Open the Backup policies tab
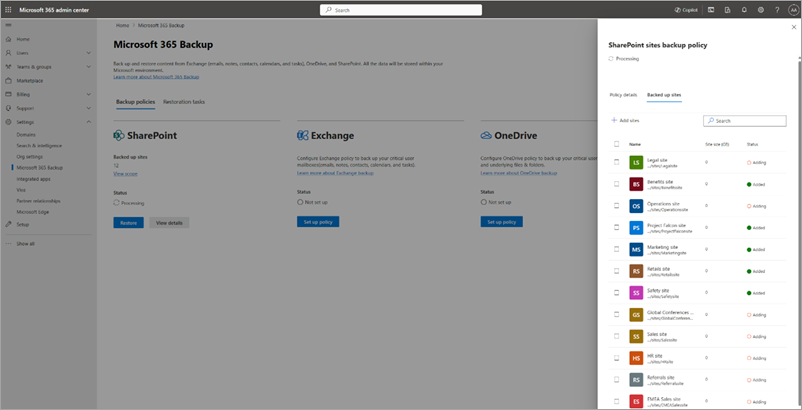Image resolution: width=802 pixels, height=410 pixels. pyautogui.click(x=136, y=102)
